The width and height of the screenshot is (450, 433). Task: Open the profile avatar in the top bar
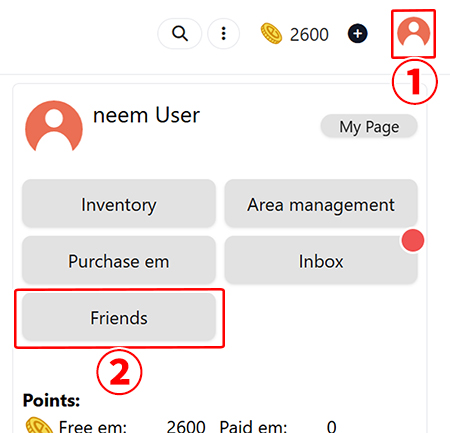(x=413, y=33)
